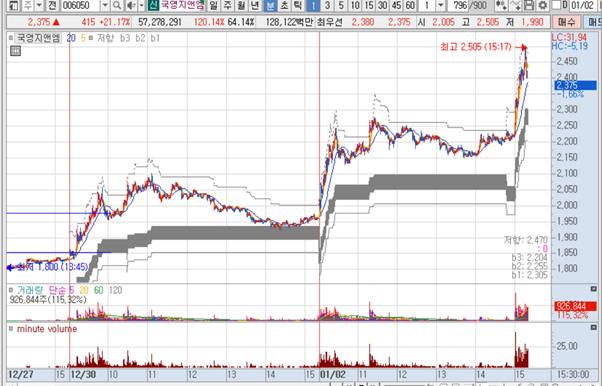Click the +21.17% change rate value

pos(114,22)
